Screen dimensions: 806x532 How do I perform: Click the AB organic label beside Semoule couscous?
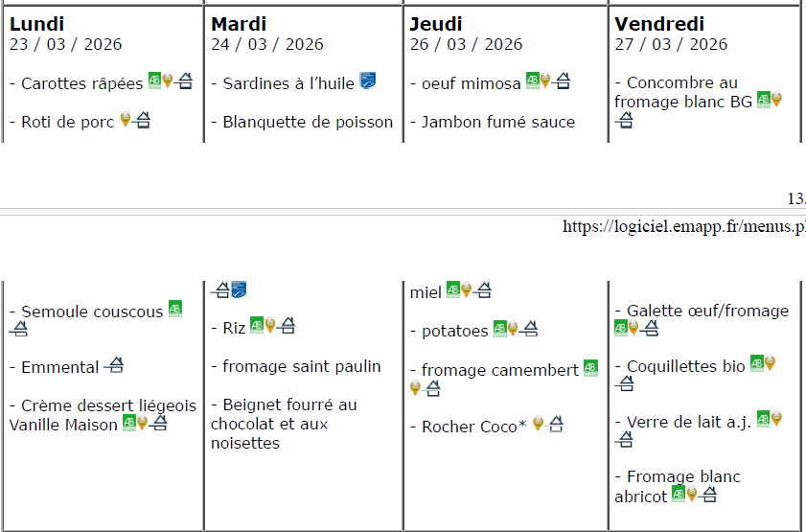(174, 309)
